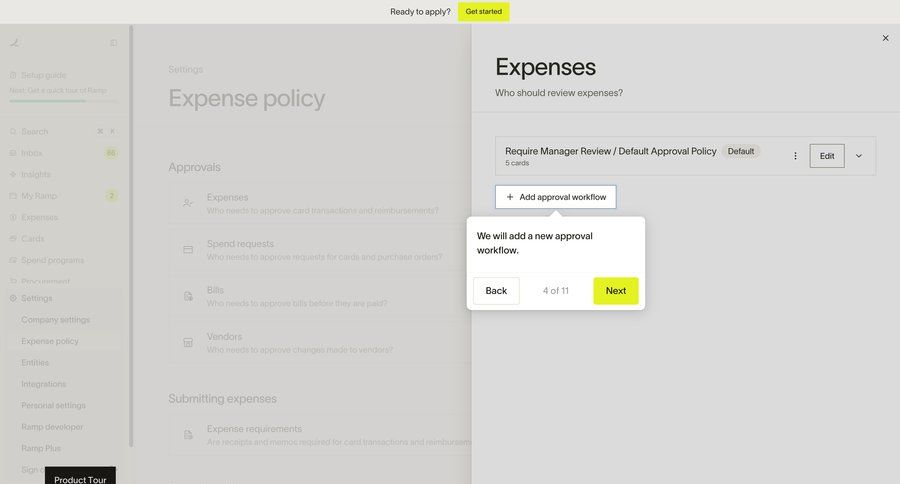Click the '5 cards' text under policy name
900x484 pixels.
pos(517,163)
